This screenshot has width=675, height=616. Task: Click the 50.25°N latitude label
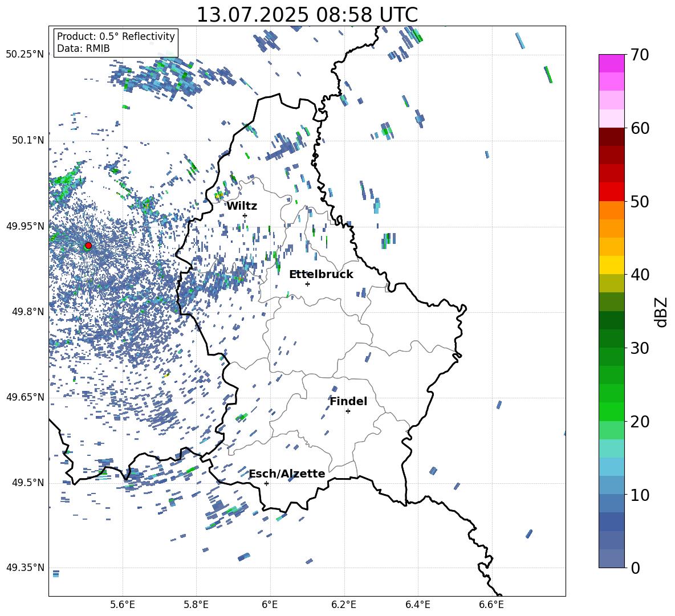tap(25, 55)
